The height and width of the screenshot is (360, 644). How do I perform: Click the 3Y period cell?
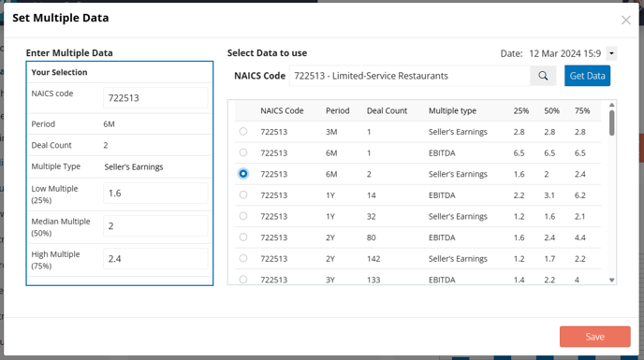click(330, 280)
